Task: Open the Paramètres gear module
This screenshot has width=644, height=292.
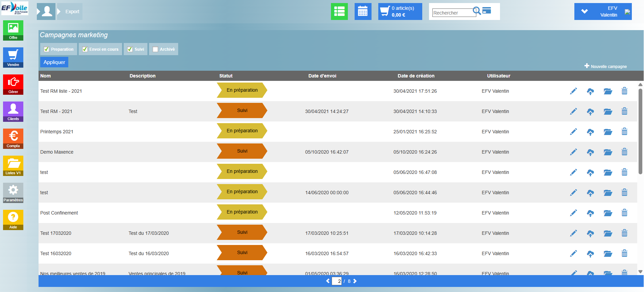Action: (x=13, y=193)
